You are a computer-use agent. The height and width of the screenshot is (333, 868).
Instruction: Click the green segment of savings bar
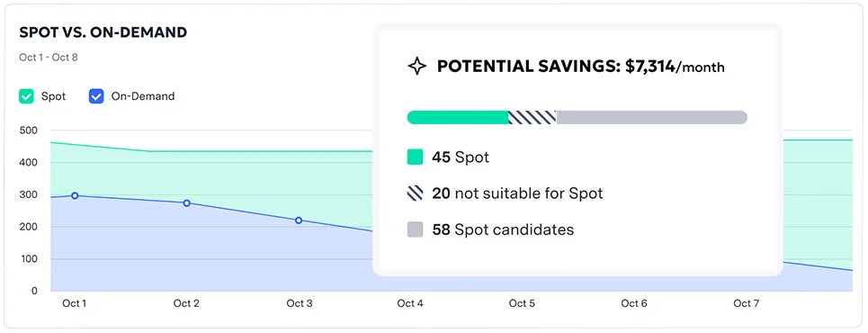pos(458,118)
